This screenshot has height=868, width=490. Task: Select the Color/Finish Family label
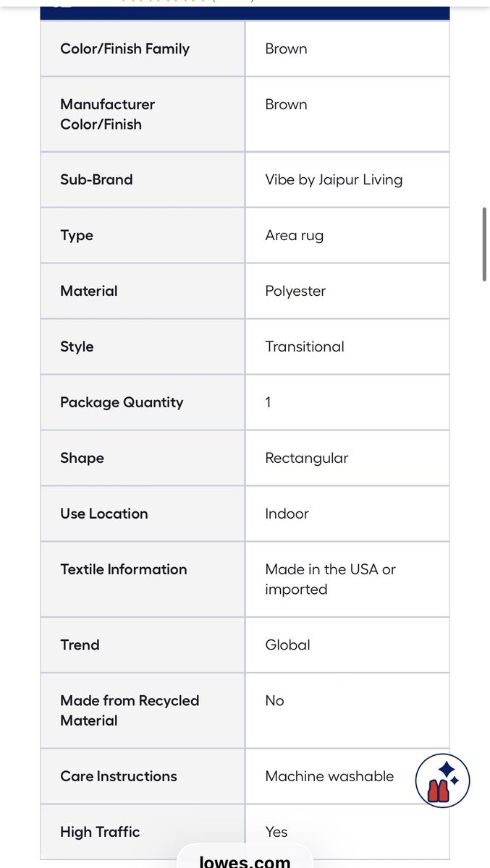click(x=124, y=48)
